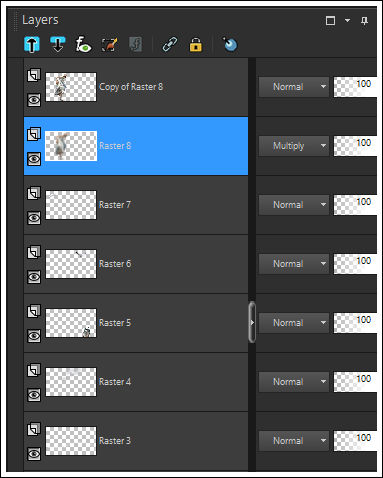383x478 pixels.
Task: Click the pin auto-hide icon in panel header
Action: pyautogui.click(x=364, y=21)
